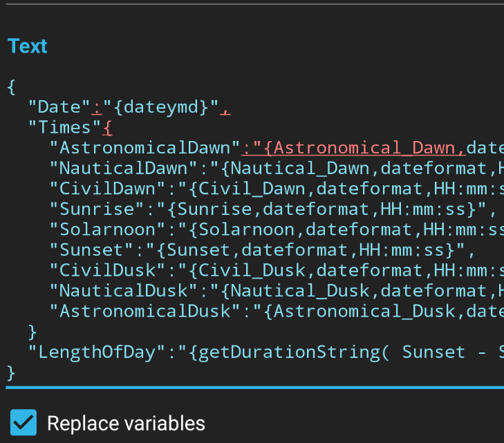Place cursor at the opening curly brace line

(x=11, y=87)
